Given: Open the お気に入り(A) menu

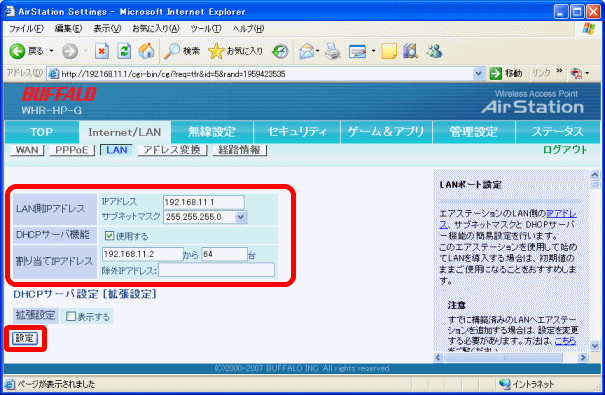Looking at the screenshot, I should (155, 29).
